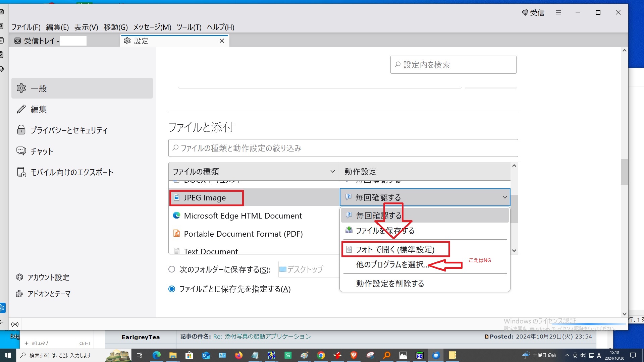The width and height of the screenshot is (644, 362).
Task: Click the 編集 pencil icon in sidebar
Action: click(x=21, y=109)
